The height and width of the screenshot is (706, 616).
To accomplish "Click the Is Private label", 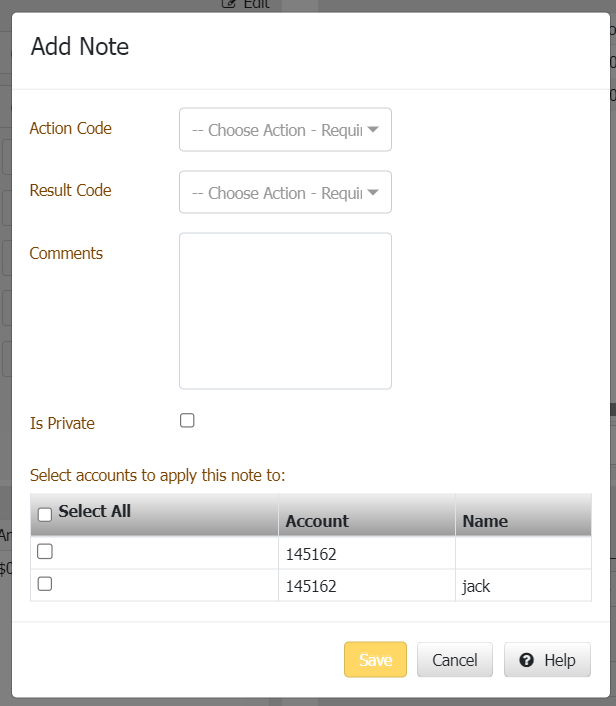I will click(x=62, y=423).
